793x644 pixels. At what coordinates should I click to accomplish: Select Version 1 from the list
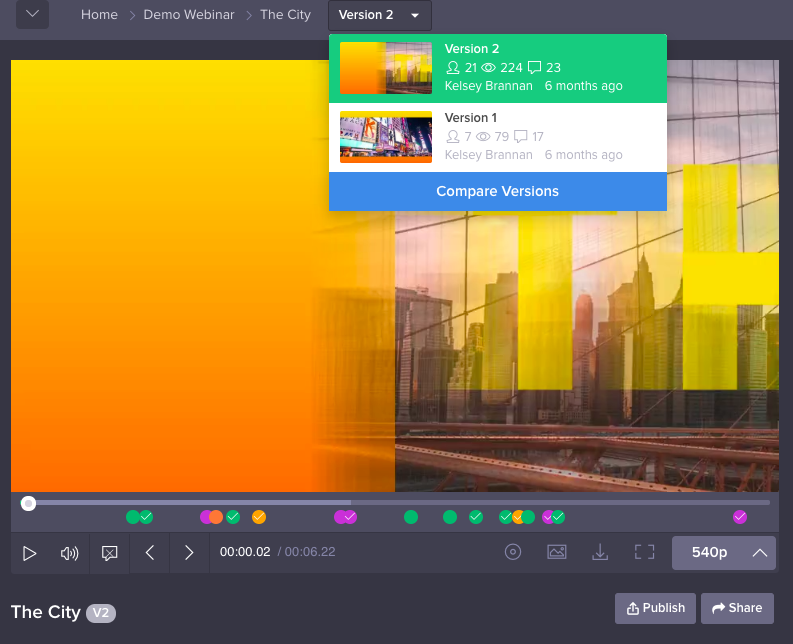[498, 137]
